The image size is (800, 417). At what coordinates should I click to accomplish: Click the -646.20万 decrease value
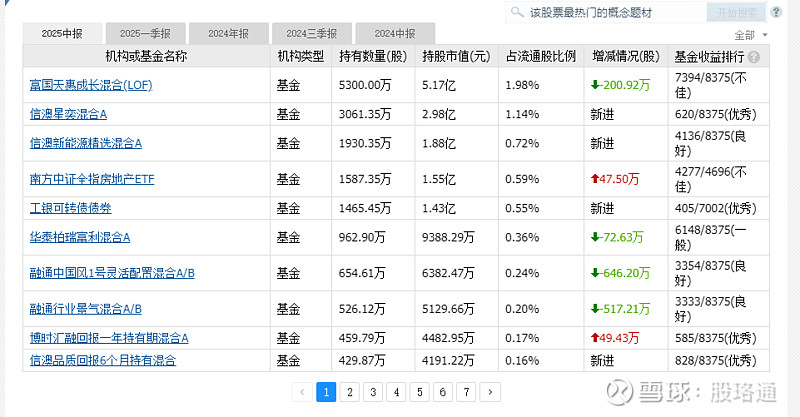pos(620,273)
